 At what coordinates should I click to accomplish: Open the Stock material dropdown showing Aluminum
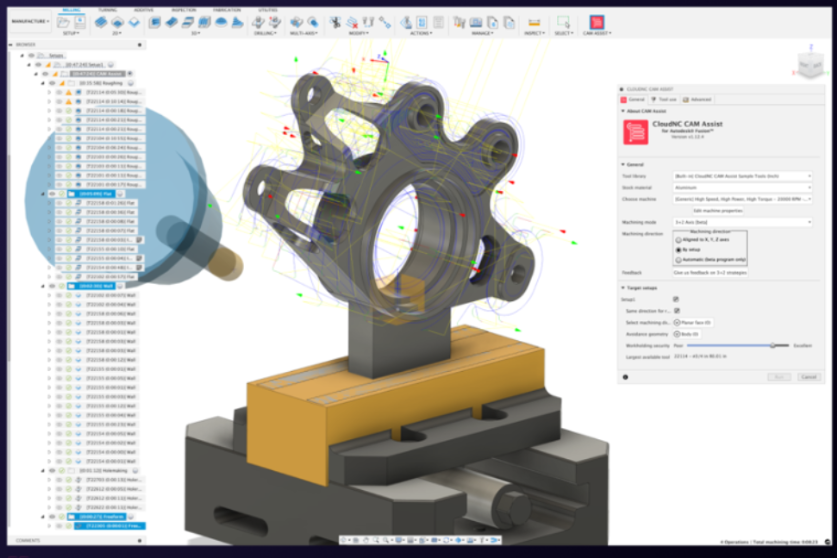point(742,187)
